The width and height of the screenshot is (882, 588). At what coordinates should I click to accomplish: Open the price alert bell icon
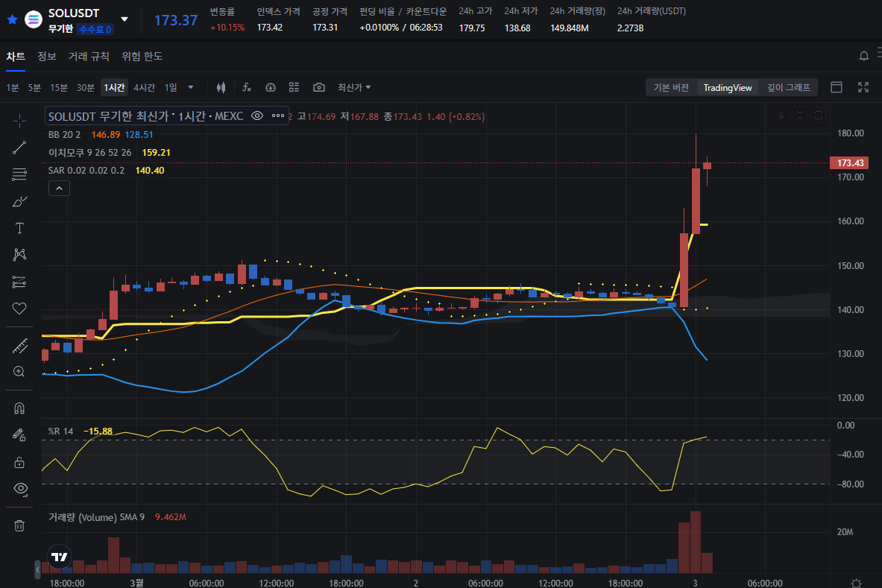864,56
